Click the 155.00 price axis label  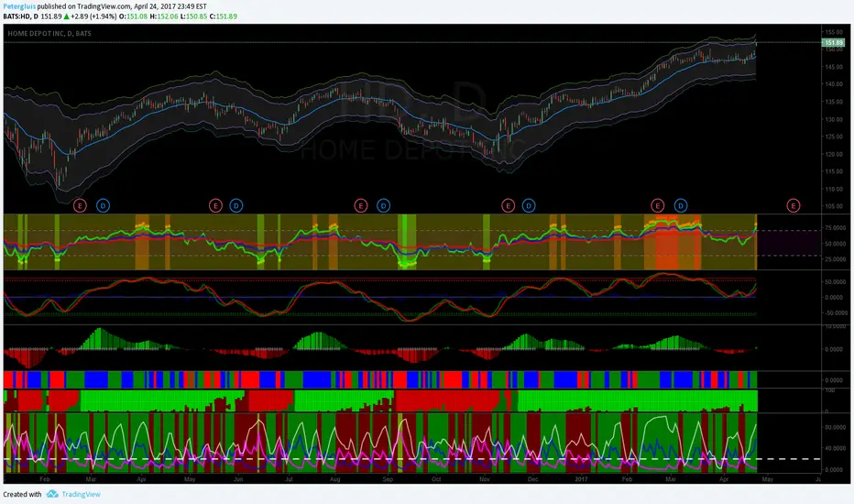point(834,32)
